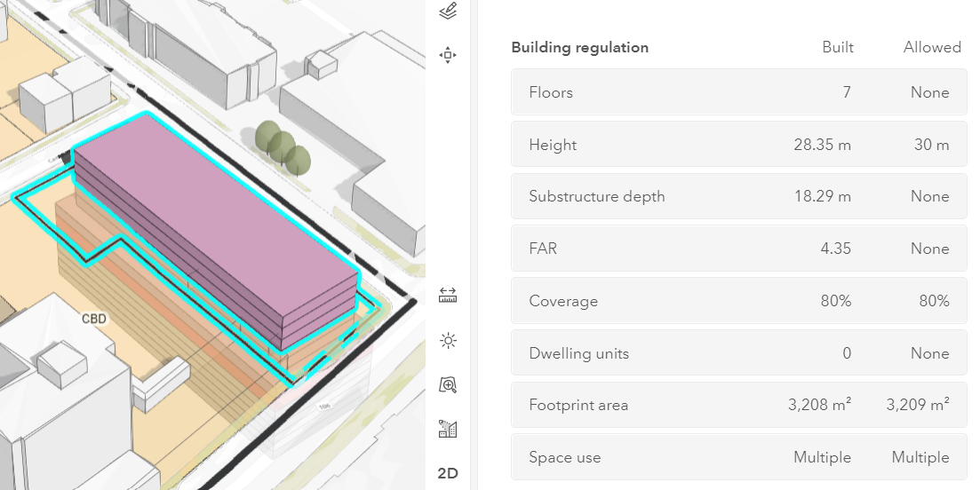Click built footprint area 3,208 m²
This screenshot has height=490, width=980.
click(819, 405)
